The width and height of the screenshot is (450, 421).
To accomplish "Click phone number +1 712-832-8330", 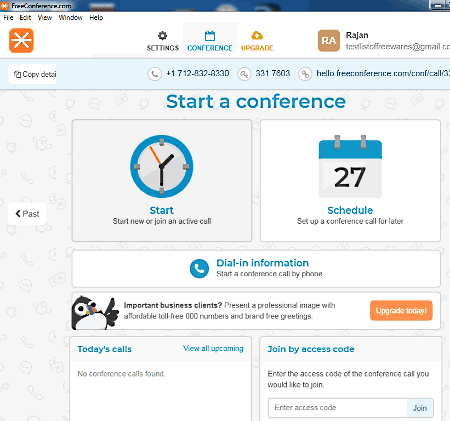I will [198, 73].
